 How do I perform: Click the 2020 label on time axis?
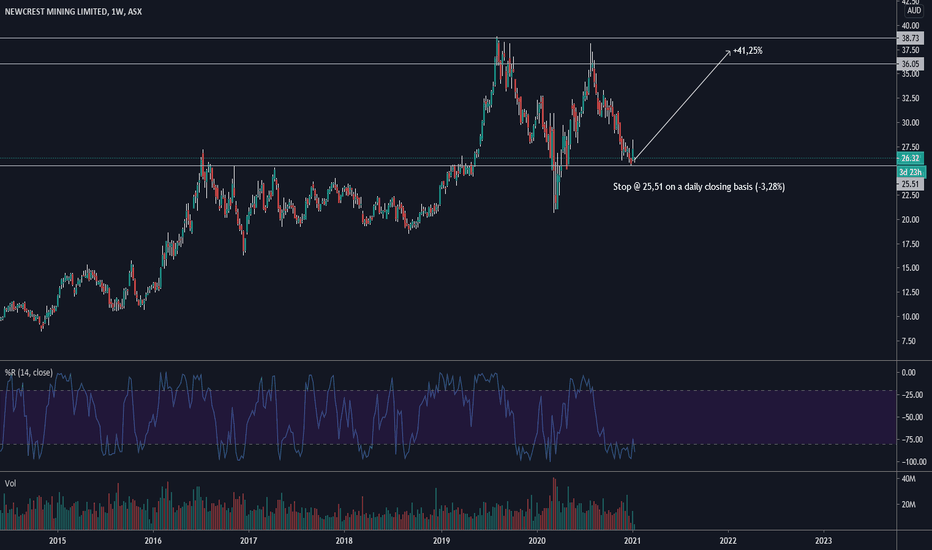pyautogui.click(x=537, y=540)
